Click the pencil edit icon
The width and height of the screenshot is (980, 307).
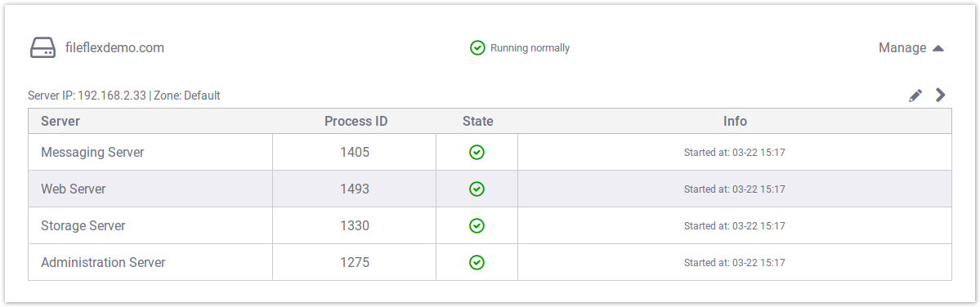[x=915, y=96]
